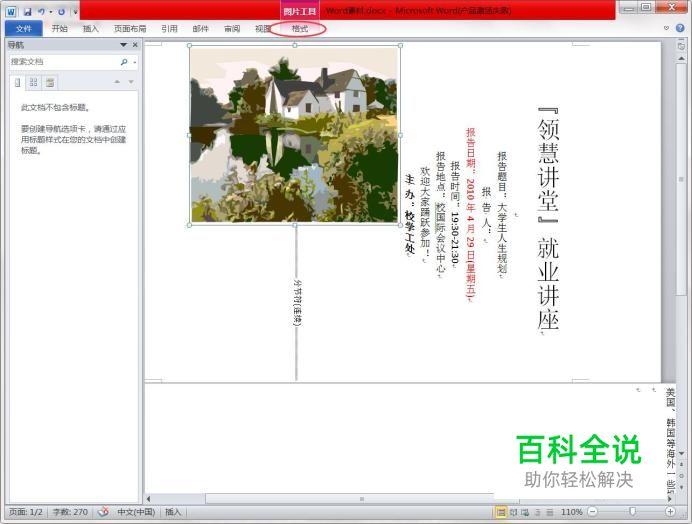Open the 邮件 (Mailings) ribbon tab

coord(200,29)
